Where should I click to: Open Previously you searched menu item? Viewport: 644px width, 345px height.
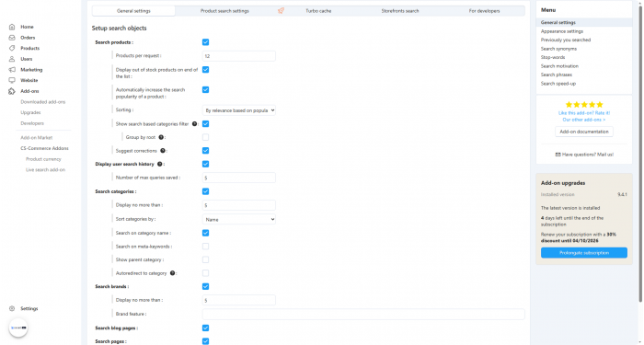[566, 40]
